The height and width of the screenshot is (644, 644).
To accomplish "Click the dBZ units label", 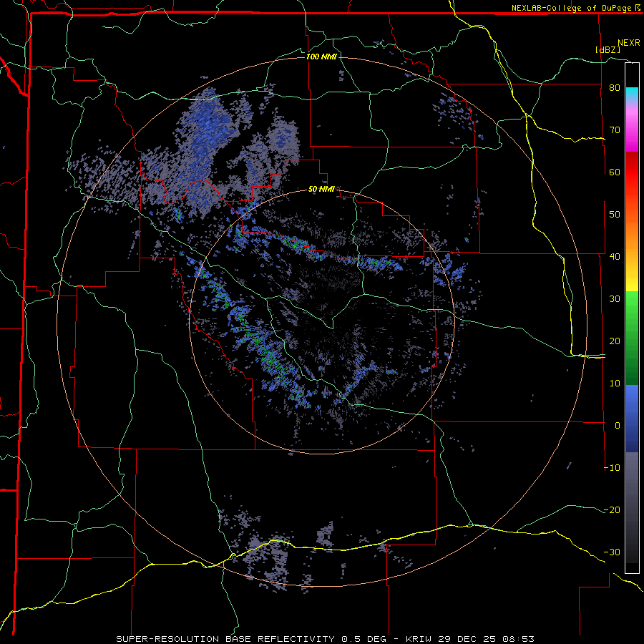I will 608,49.
